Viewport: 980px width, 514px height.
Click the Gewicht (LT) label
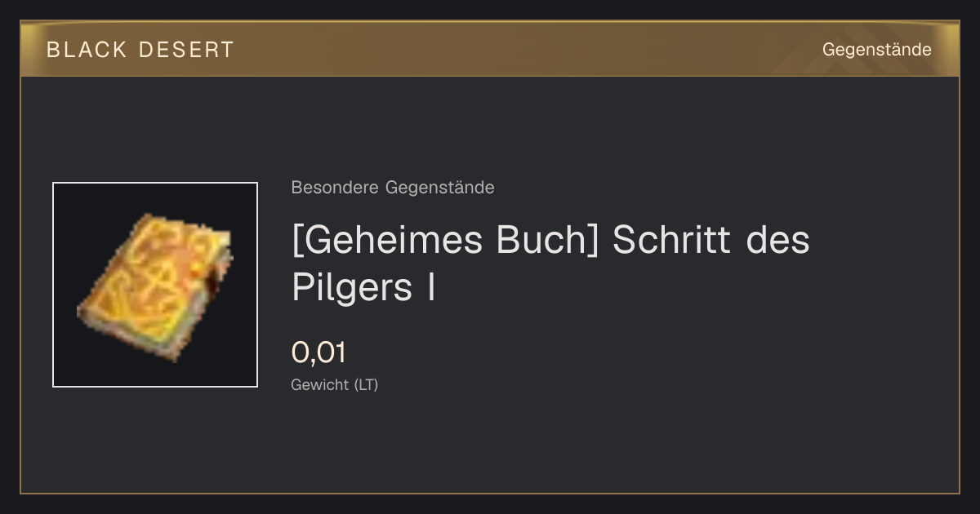point(334,385)
